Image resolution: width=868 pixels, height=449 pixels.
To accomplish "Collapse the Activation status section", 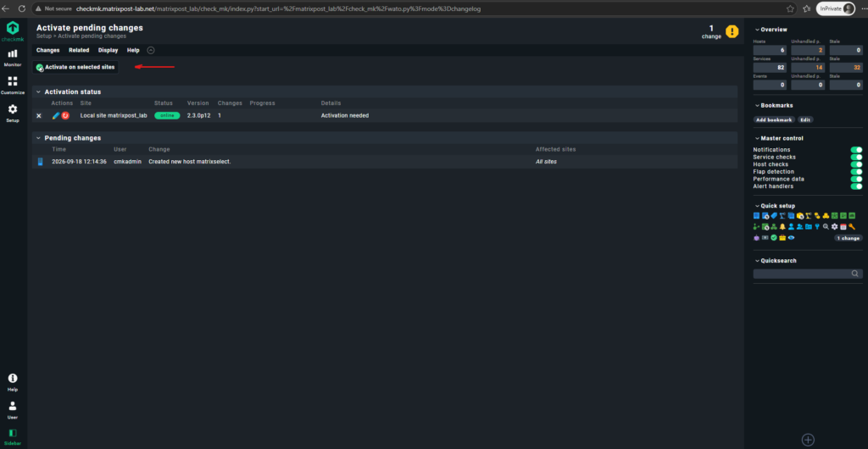I will (39, 91).
